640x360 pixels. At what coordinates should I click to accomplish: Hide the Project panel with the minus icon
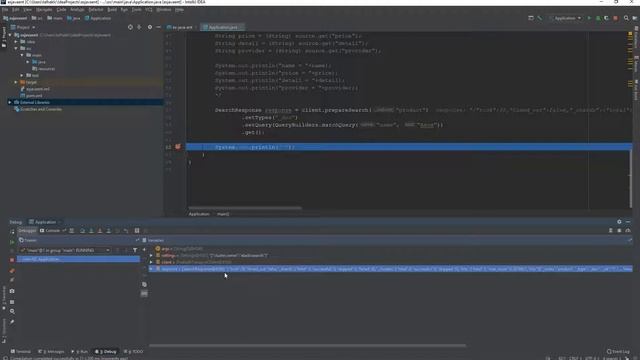click(x=158, y=27)
